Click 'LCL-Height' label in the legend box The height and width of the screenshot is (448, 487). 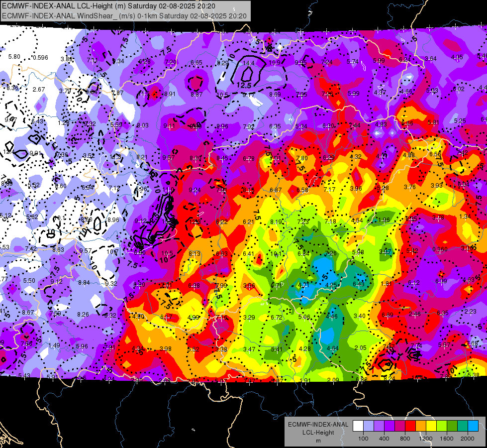coord(318,433)
